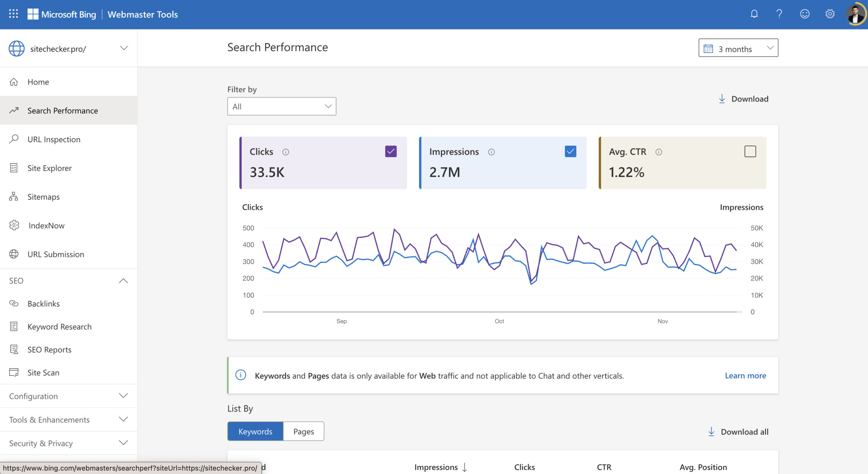Open the 3 months date range dropdown
Screen dimensions: 868x474
point(738,48)
